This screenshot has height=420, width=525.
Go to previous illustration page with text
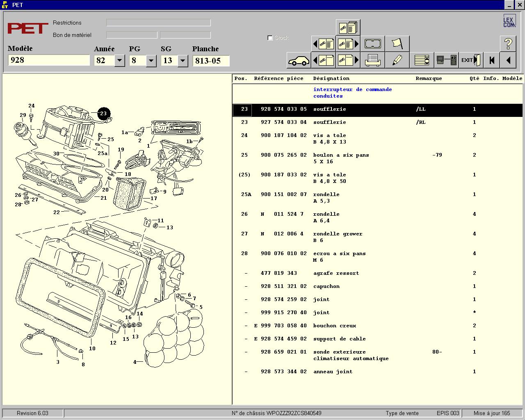[324, 44]
